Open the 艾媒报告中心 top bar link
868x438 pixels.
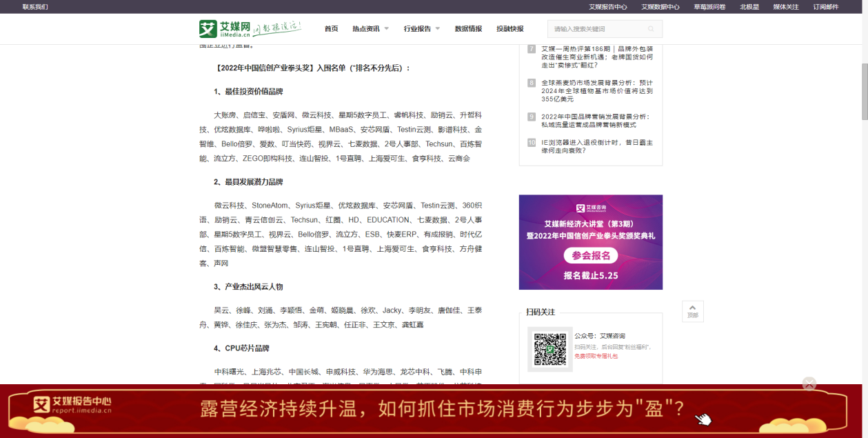tap(608, 7)
